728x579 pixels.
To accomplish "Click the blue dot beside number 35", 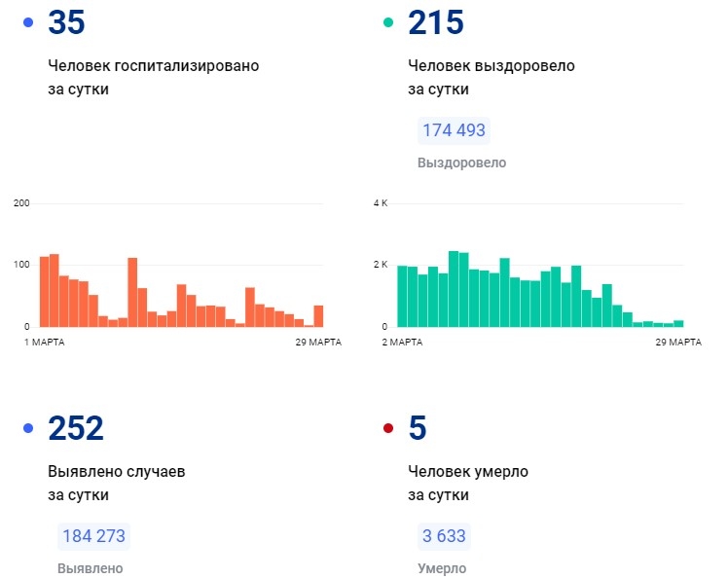I will 28,22.
